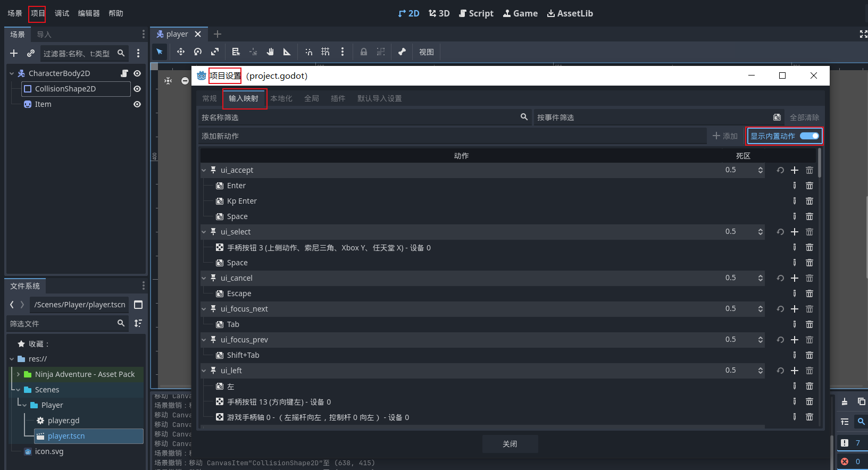The height and width of the screenshot is (470, 868).
Task: Toggle distraction free mode icon
Action: coord(863,34)
